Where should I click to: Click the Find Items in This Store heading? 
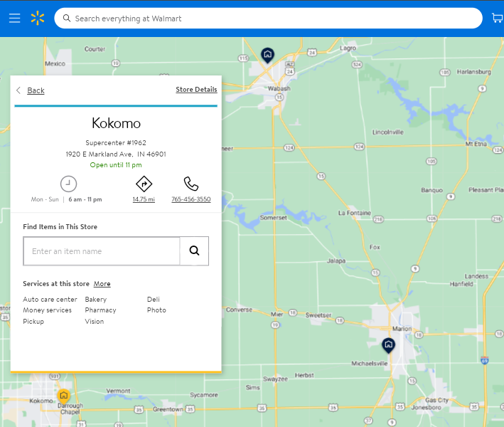coord(60,227)
